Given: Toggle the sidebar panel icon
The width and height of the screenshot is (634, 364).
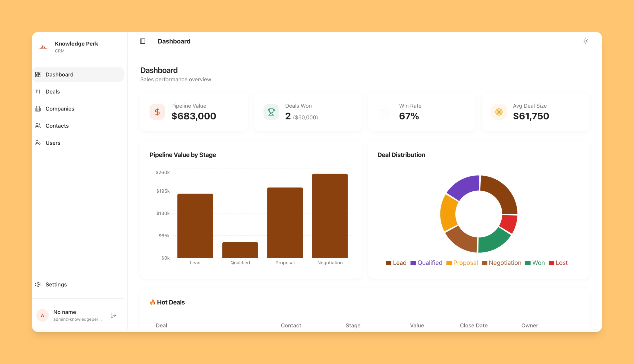Looking at the screenshot, I should 142,41.
